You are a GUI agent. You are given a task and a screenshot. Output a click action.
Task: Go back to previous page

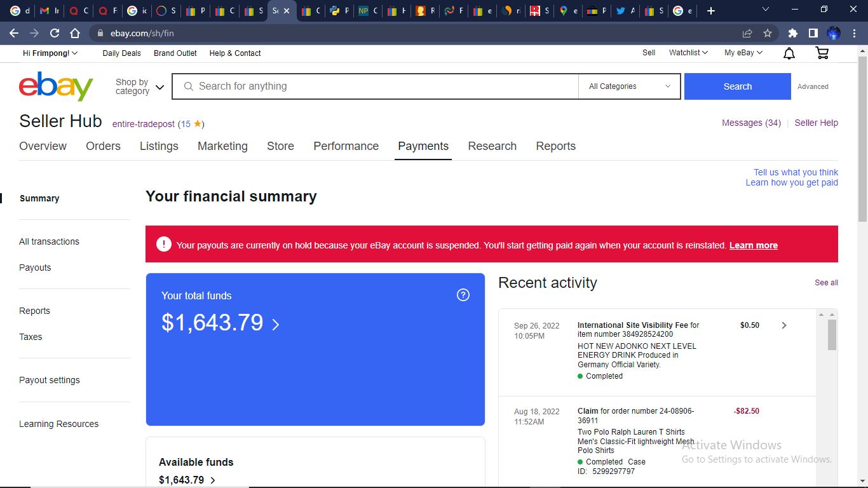click(x=14, y=33)
